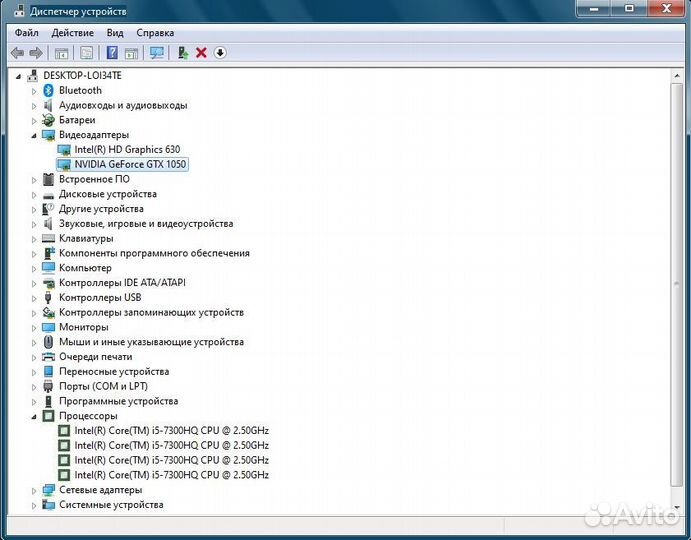This screenshot has width=691, height=540.
Task: Click the Back arrow toolbar icon
Action: (x=17, y=52)
